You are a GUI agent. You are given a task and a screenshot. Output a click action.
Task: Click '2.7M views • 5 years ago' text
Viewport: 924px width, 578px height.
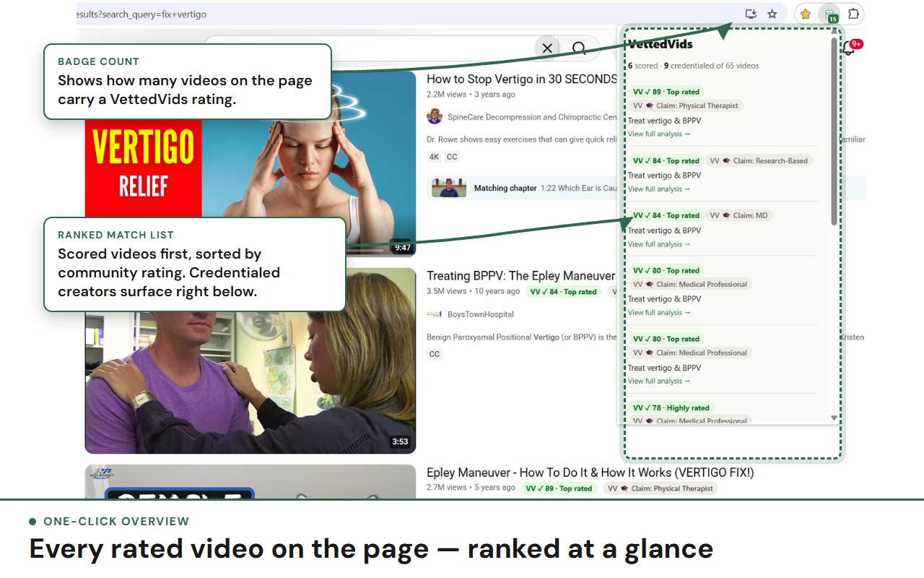pyautogui.click(x=471, y=488)
